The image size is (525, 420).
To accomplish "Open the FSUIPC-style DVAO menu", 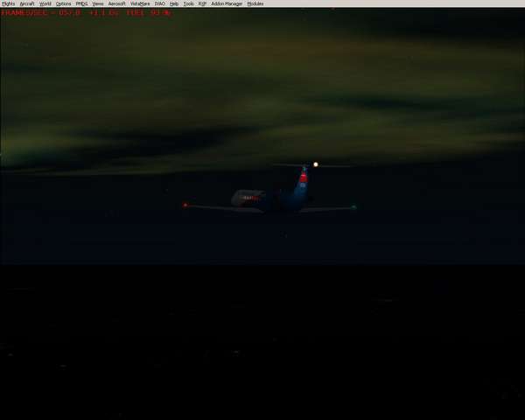I will click(x=160, y=3).
